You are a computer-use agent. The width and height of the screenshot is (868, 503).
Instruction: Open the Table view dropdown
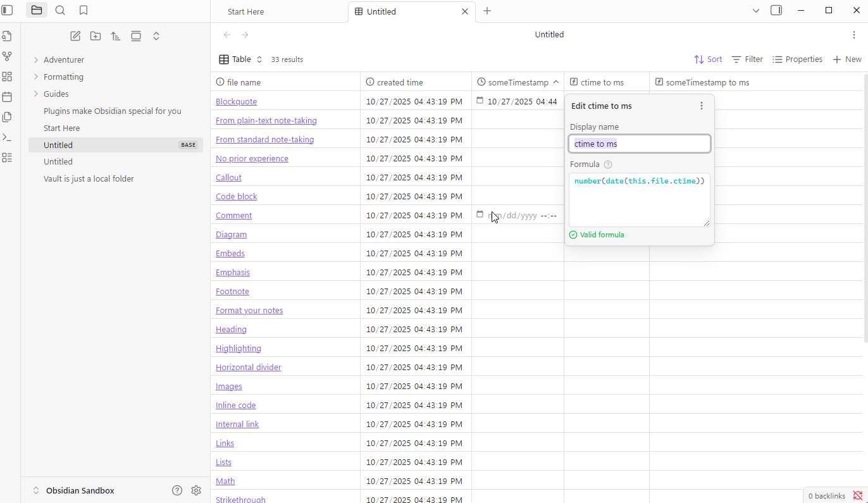coord(240,59)
